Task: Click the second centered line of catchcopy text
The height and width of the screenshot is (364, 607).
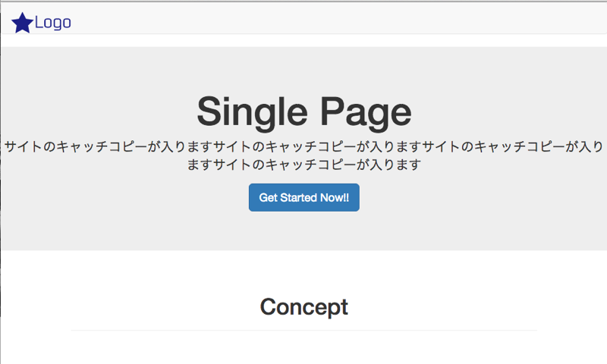Action: coord(304,165)
